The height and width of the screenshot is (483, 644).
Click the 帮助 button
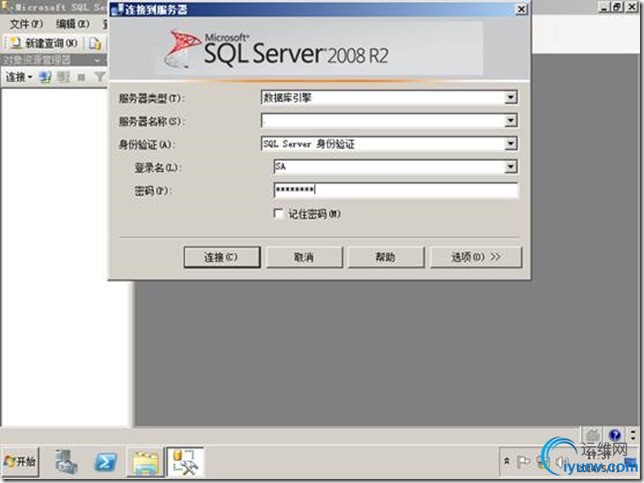(x=386, y=257)
